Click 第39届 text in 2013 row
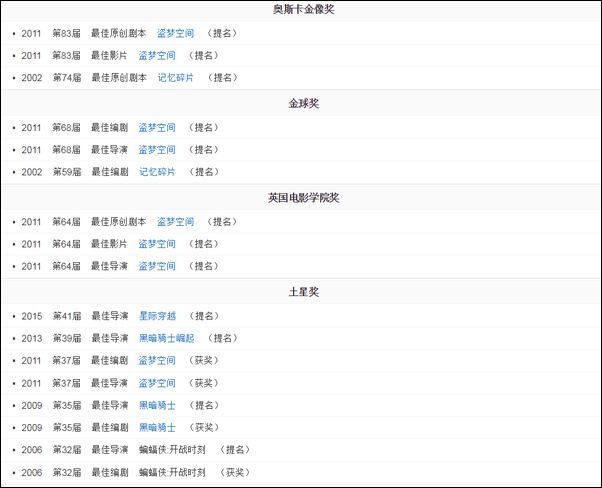 pos(67,338)
